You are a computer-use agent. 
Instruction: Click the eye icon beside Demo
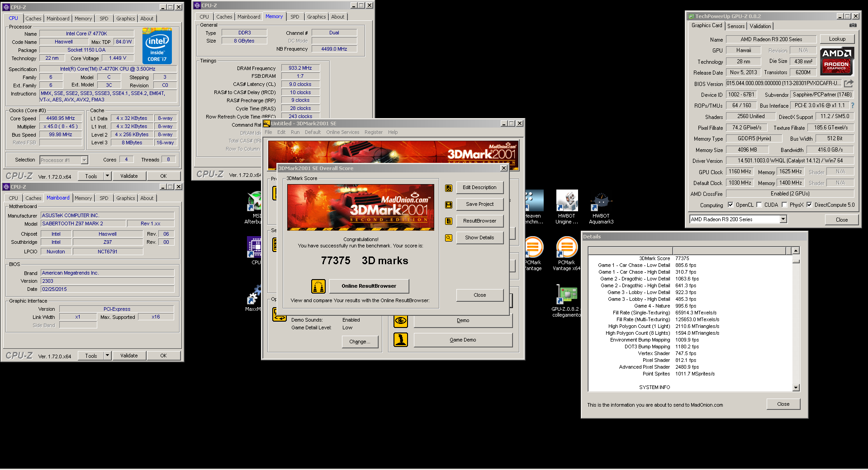point(401,321)
